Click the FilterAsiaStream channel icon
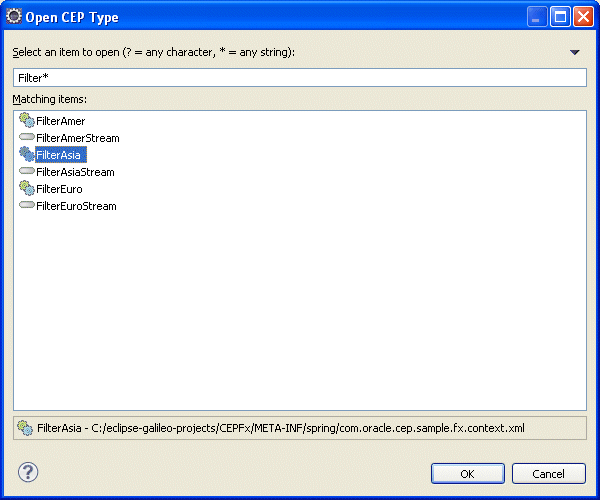This screenshot has width=600, height=500. (x=27, y=171)
